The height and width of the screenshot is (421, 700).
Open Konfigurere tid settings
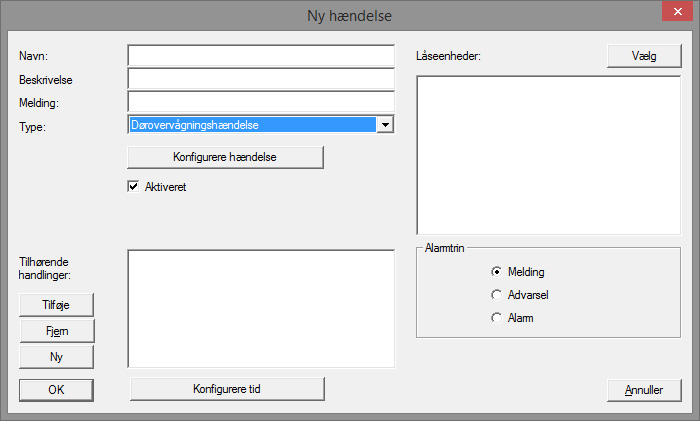point(226,388)
